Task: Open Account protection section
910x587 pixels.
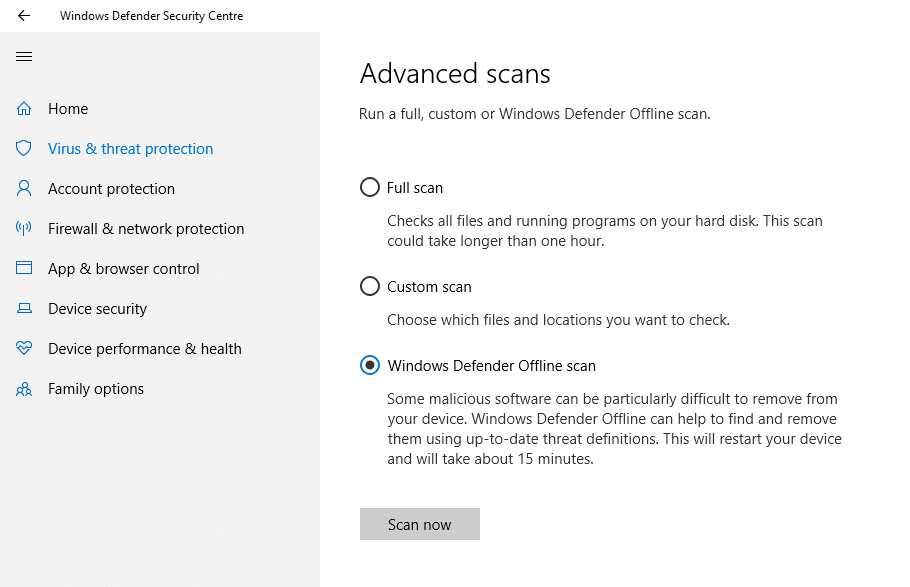Action: click(x=111, y=189)
